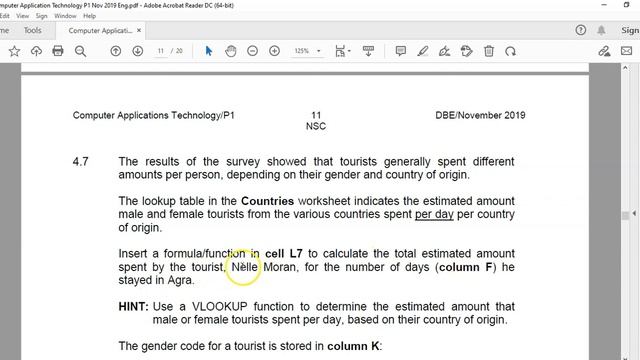Switch to the Tools tab
The image size is (640, 360).
(32, 30)
